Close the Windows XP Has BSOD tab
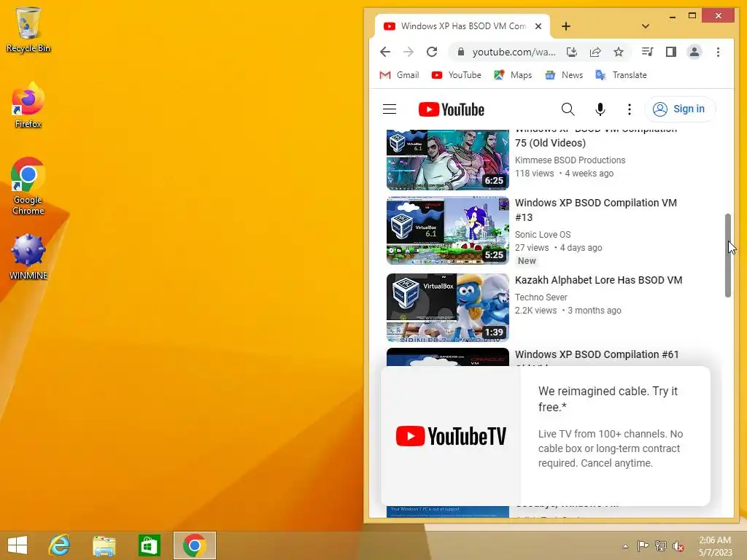 pos(538,26)
